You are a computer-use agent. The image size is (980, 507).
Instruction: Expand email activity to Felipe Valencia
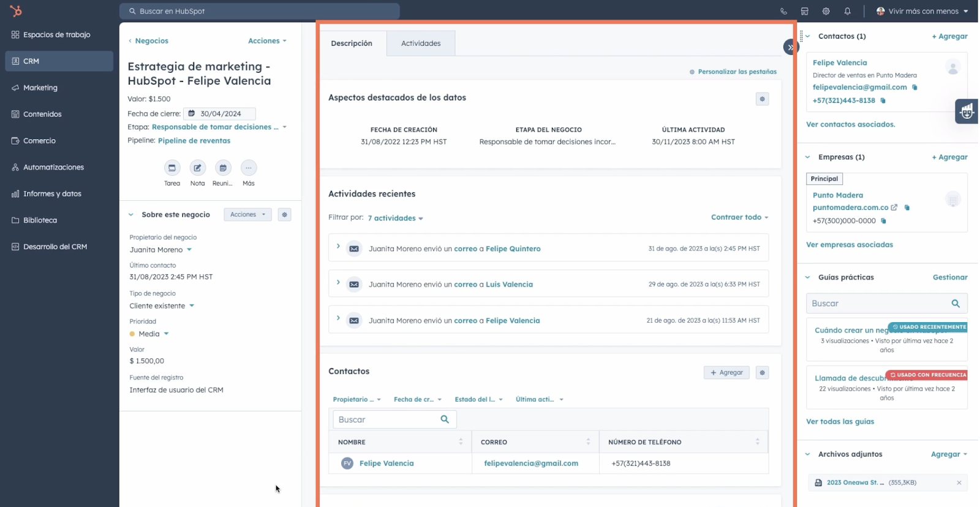[x=338, y=318]
